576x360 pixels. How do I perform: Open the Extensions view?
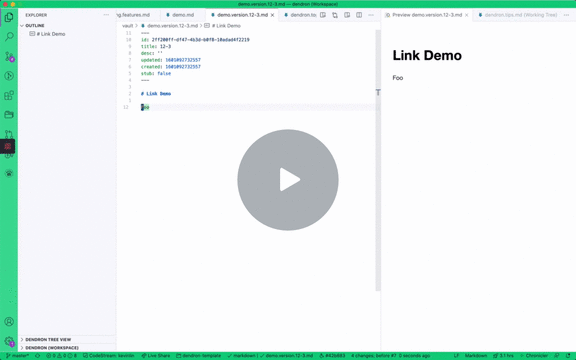click(9, 95)
